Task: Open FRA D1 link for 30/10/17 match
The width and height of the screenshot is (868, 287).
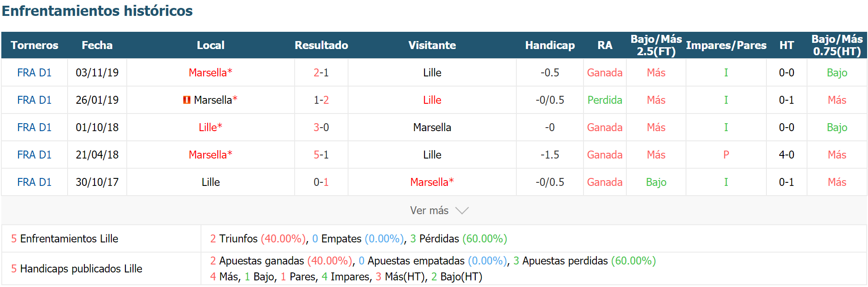Action: (x=34, y=182)
